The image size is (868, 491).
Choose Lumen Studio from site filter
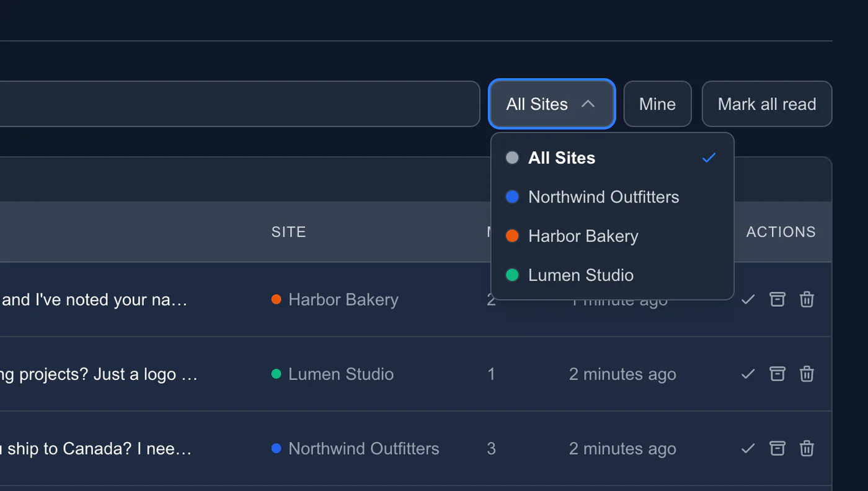pyautogui.click(x=612, y=275)
